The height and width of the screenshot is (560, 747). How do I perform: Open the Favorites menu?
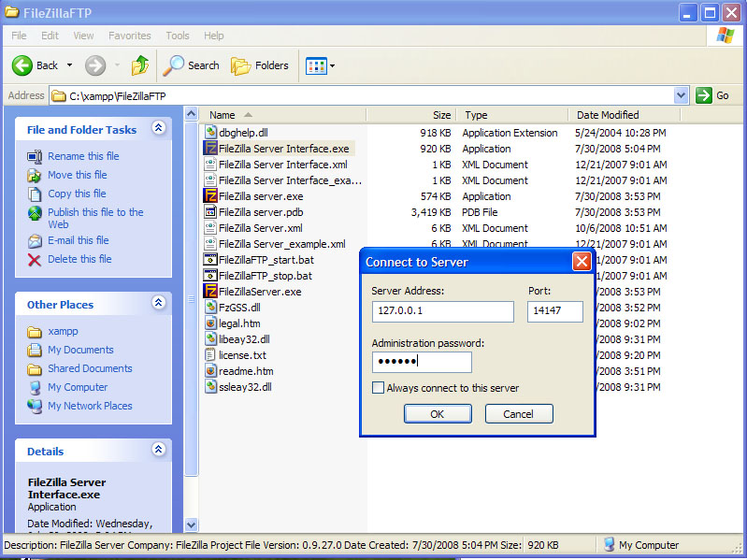click(x=130, y=36)
